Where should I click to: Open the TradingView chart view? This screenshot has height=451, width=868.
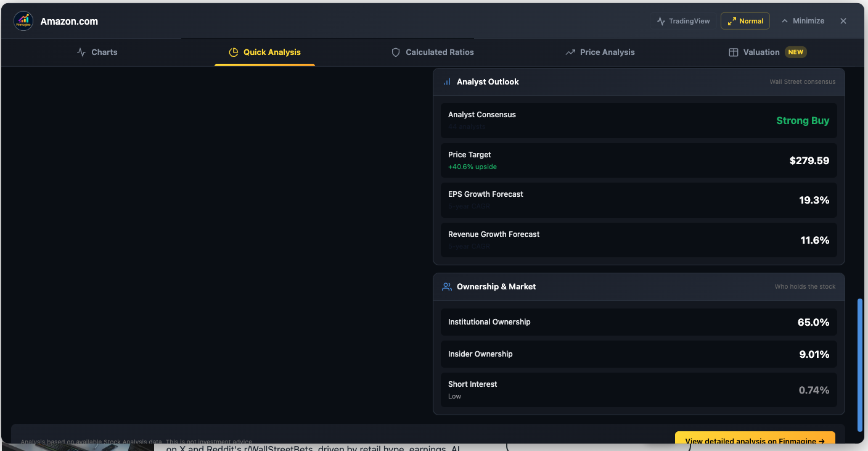point(683,21)
